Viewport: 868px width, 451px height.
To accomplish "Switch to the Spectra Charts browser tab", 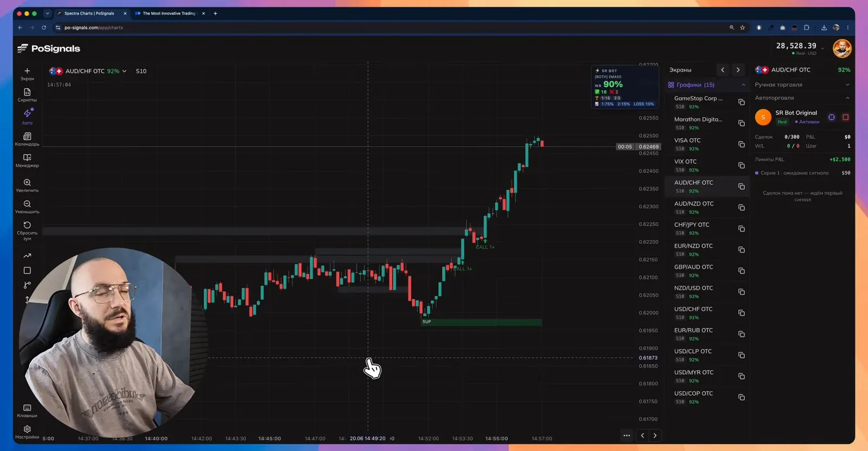I will 91,14.
